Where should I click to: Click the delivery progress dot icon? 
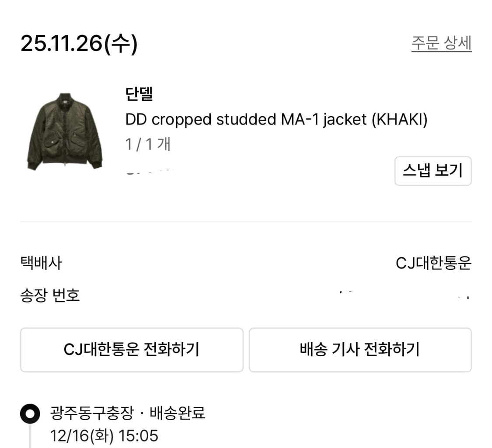(30, 411)
